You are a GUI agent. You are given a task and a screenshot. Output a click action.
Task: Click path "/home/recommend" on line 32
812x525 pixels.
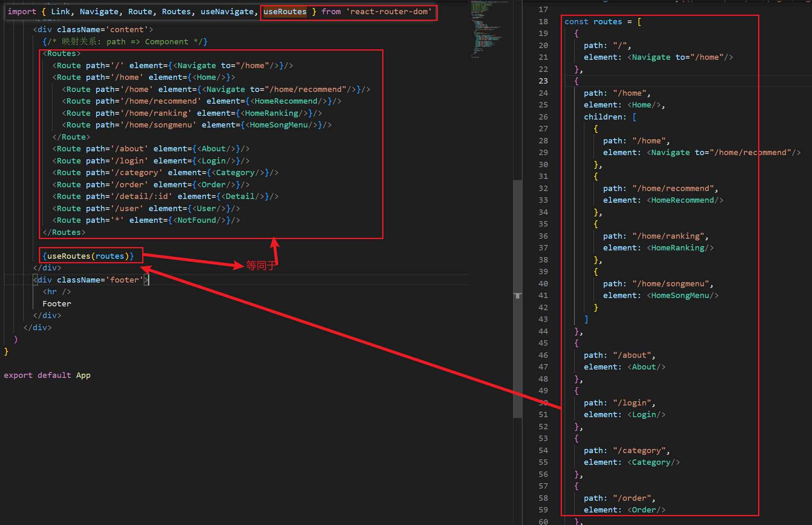661,189
